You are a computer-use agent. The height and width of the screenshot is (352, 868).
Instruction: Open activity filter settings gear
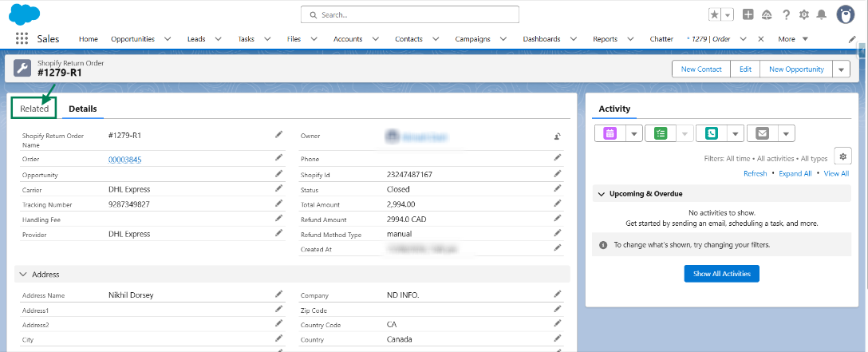point(842,156)
